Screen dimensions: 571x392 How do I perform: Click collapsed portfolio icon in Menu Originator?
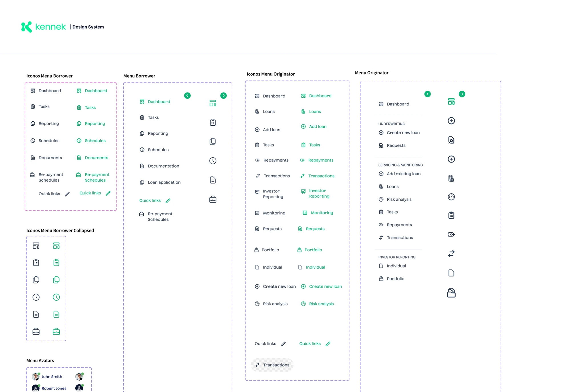click(451, 293)
